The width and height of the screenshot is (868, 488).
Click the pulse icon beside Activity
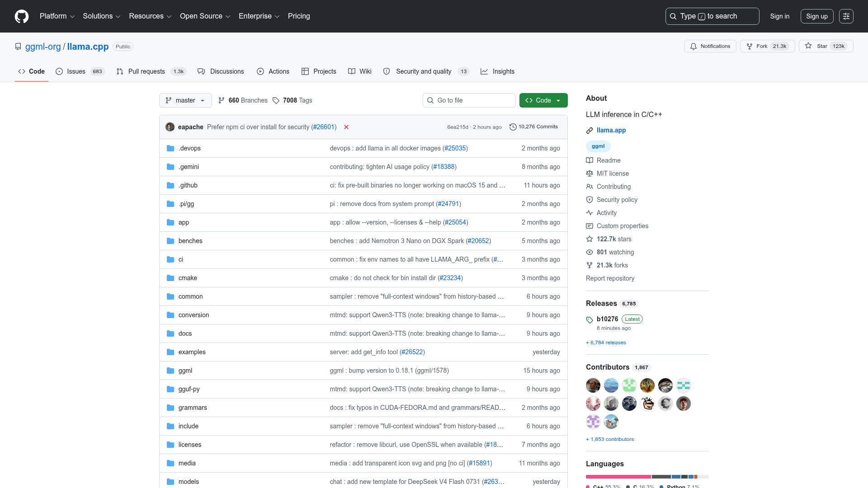[x=590, y=213]
